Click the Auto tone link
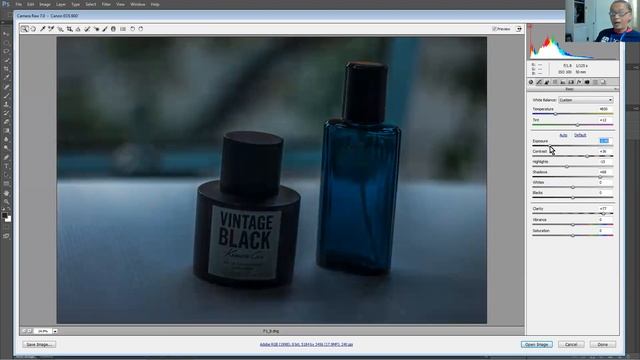Viewport: 640px width, 360px height. (x=563, y=135)
